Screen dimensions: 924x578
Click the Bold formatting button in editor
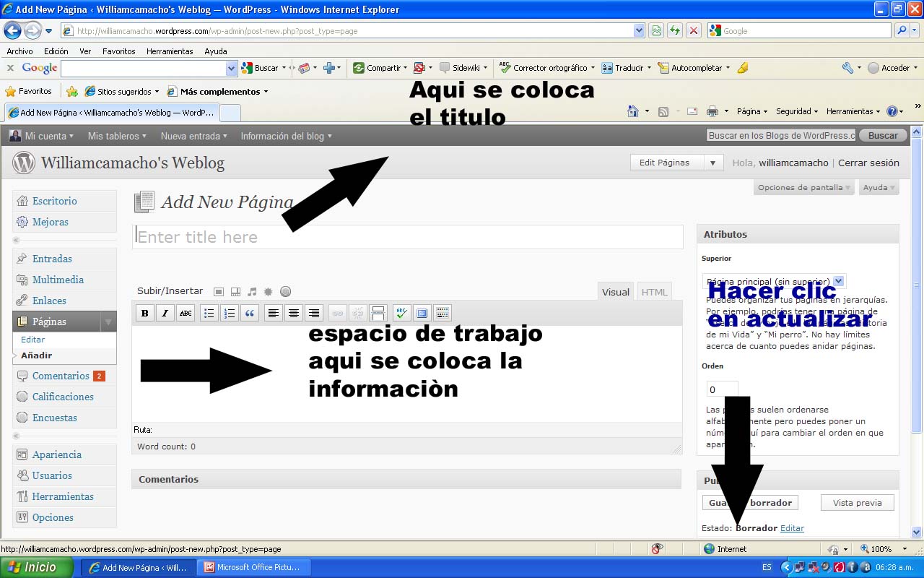(145, 313)
